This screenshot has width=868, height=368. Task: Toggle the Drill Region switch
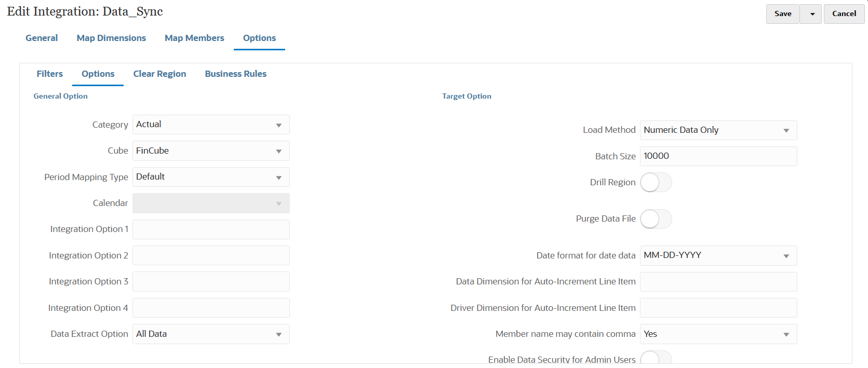656,183
